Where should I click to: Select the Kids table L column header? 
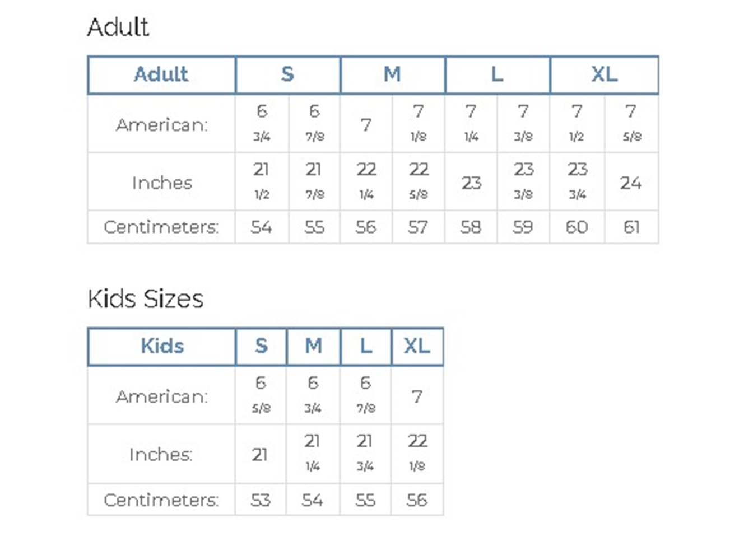(365, 346)
